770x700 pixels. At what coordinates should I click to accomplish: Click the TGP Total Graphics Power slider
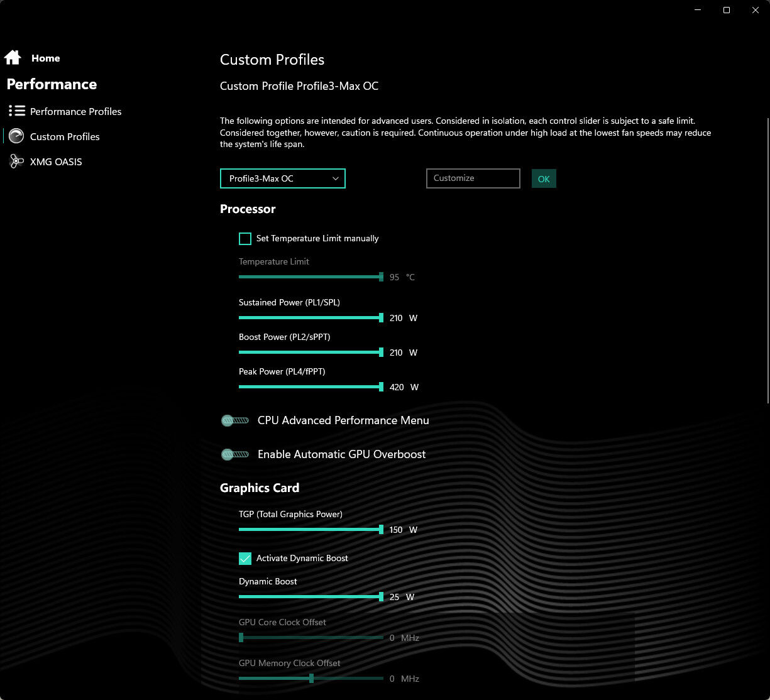311,529
